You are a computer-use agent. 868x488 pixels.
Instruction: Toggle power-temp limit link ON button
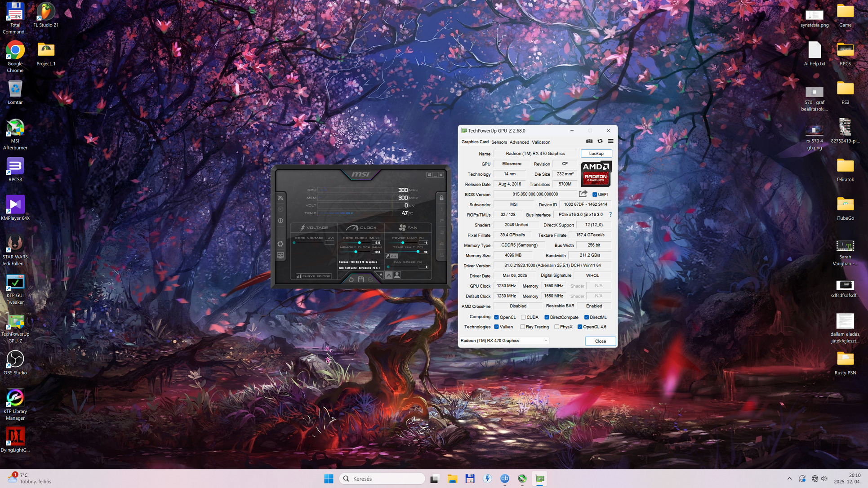(392, 256)
